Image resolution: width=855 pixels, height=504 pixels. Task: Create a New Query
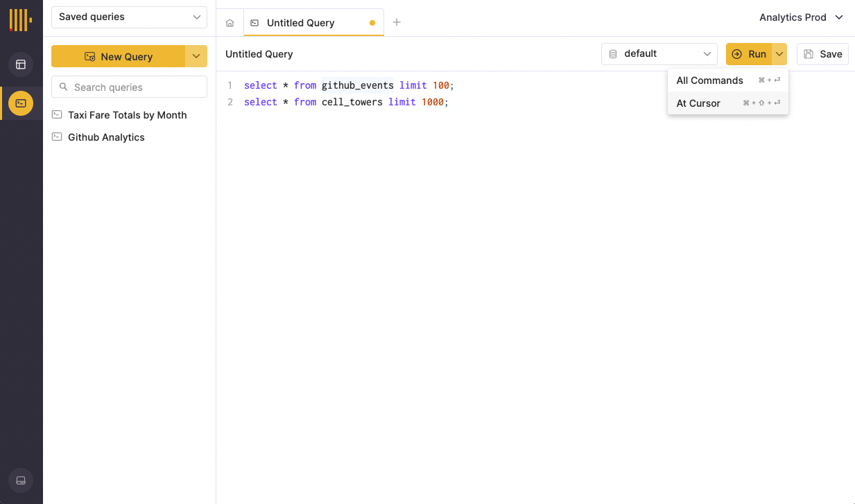(118, 57)
